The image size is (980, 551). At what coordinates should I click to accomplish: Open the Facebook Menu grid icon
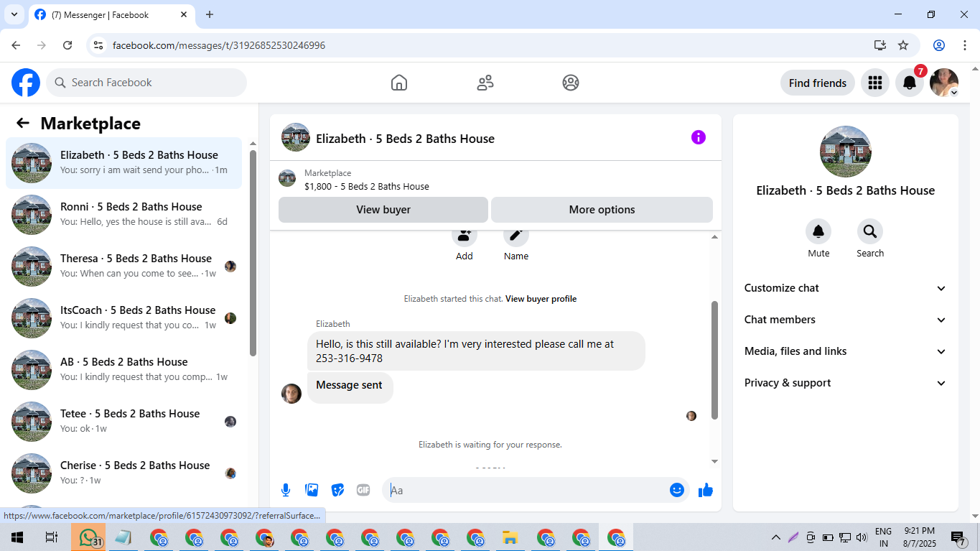pyautogui.click(x=874, y=83)
